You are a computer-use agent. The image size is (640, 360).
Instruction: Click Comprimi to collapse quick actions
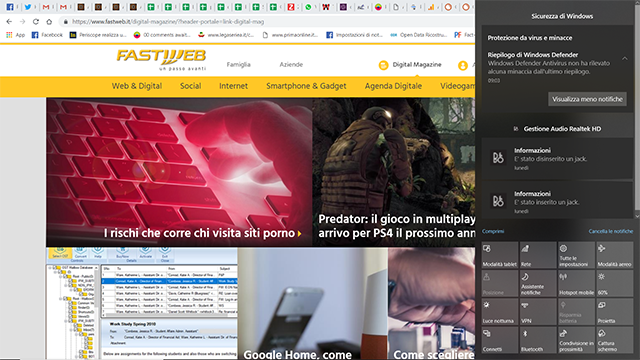point(493,231)
